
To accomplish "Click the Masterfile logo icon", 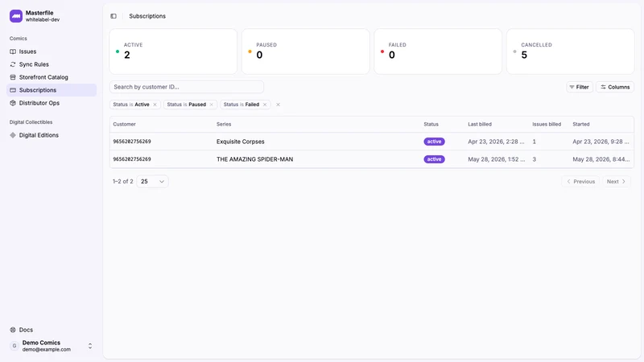I will [x=16, y=16].
